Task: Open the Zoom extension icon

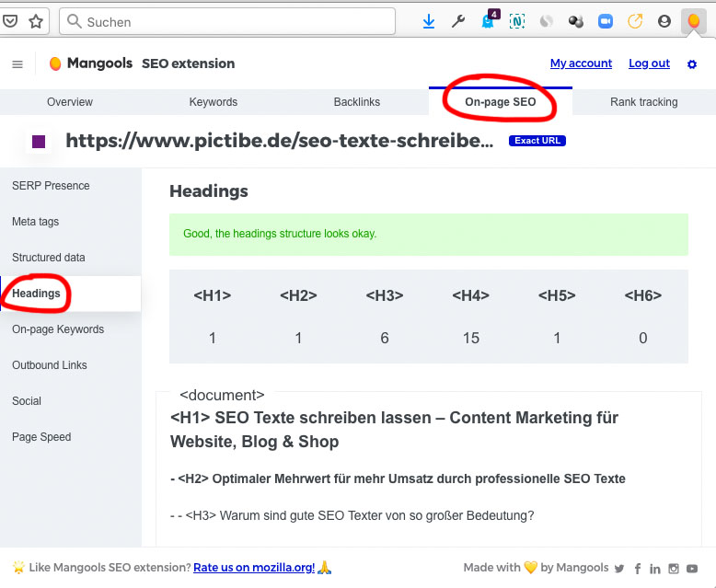Action: [605, 21]
